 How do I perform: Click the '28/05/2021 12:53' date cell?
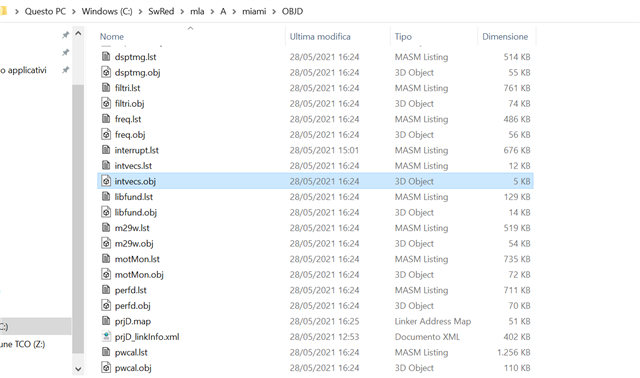pyautogui.click(x=324, y=336)
